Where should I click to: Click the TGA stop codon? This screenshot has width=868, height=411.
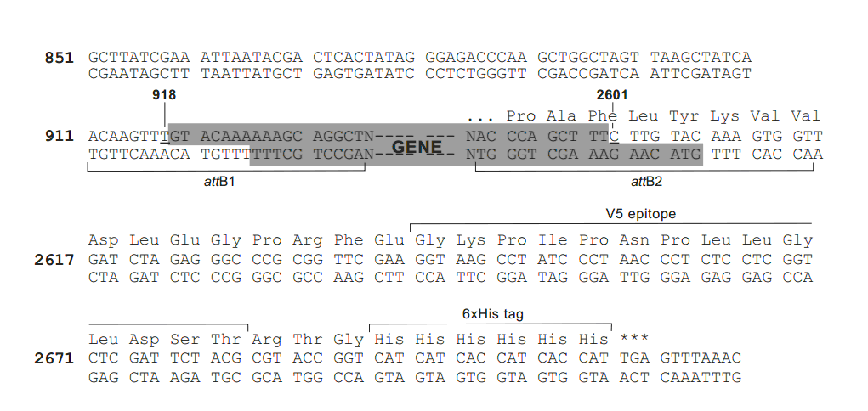click(634, 358)
